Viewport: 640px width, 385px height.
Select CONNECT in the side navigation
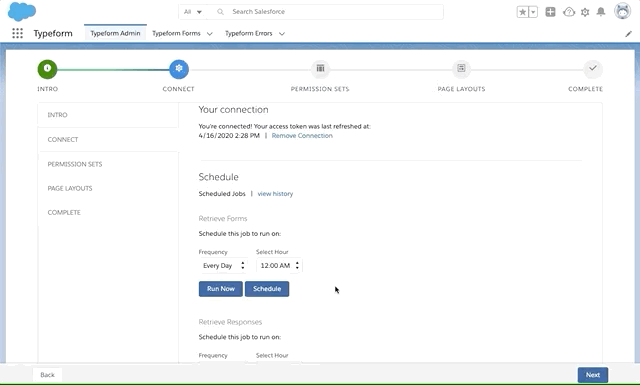coord(108,140)
